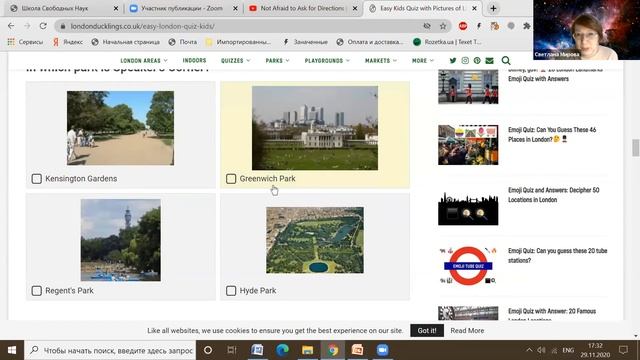Switch the ENG keyboard language indicator
Screen dimensions: 640x360
(568, 350)
